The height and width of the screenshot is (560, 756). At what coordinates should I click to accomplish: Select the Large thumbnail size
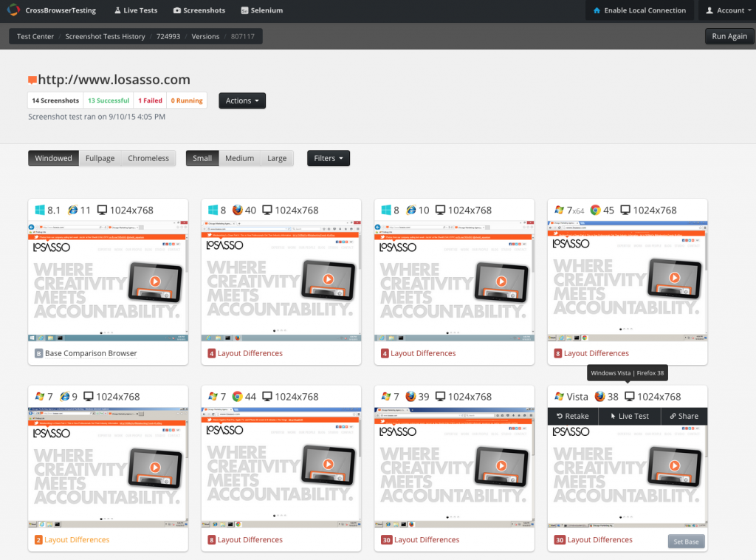(x=277, y=158)
